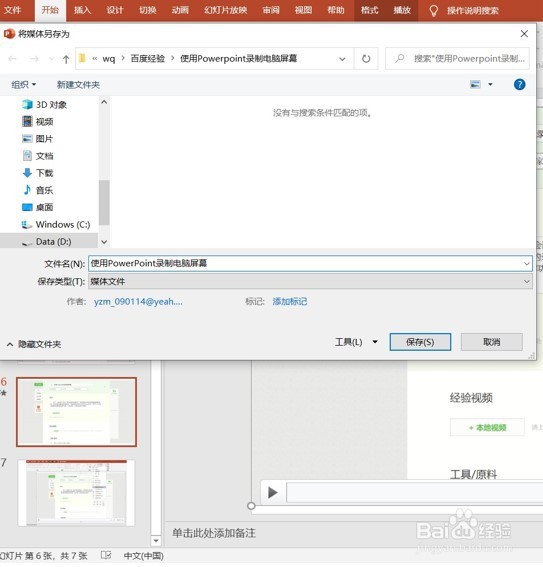Viewport: 543px width, 567px height.
Task: Open the 幻灯片放映 ribbon tab
Action: click(225, 10)
